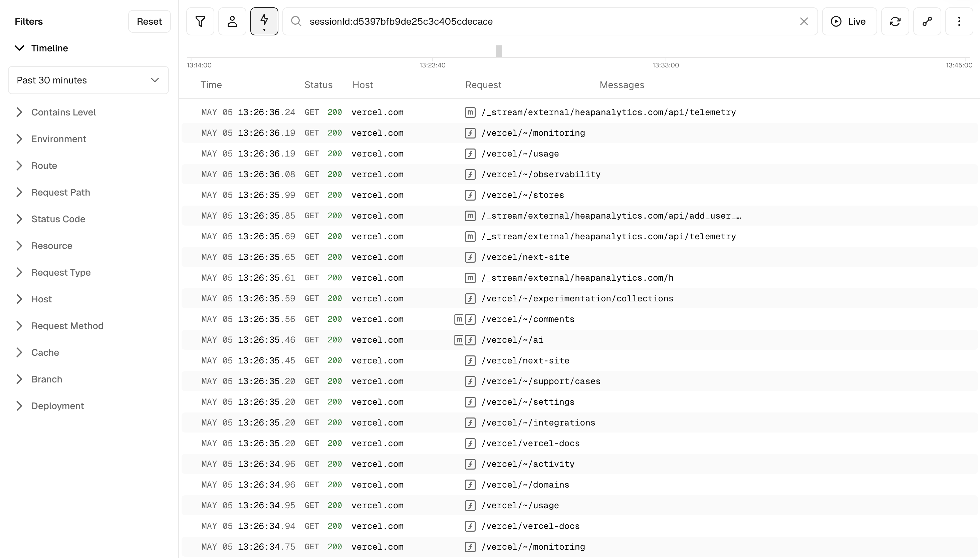Click the refresh arrows icon
This screenshot has width=980, height=558.
pos(895,21)
